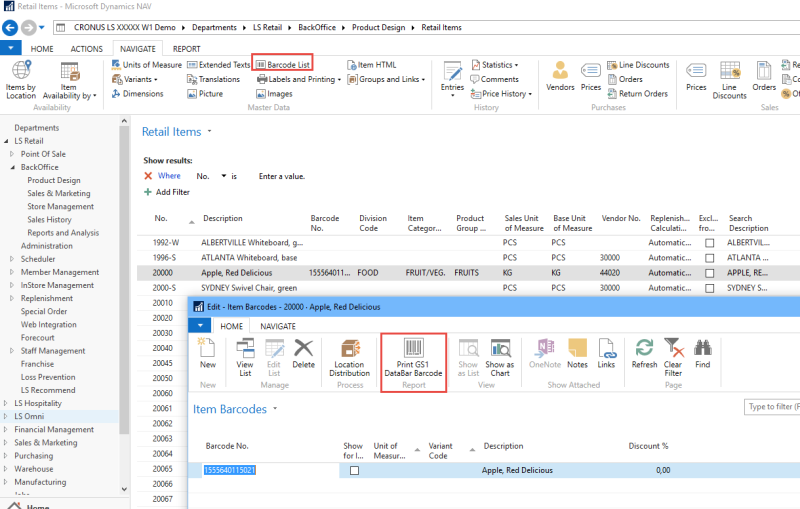Open purchase Return Orders
The height and width of the screenshot is (509, 800).
638,93
